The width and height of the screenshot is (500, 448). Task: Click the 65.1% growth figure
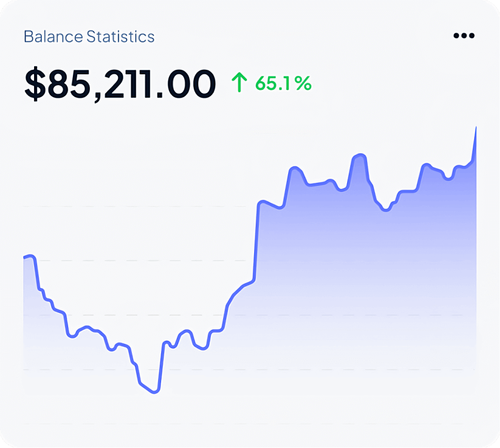[283, 83]
